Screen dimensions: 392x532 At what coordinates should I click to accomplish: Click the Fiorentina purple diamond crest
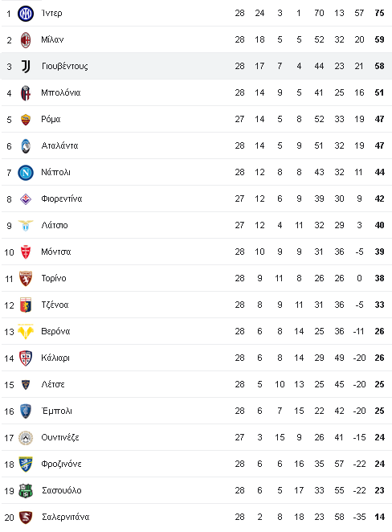pos(26,199)
